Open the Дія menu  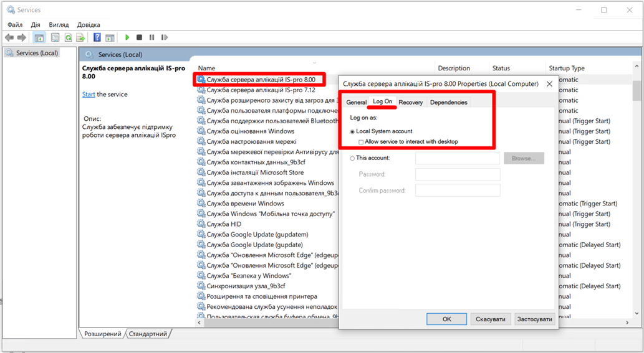tap(36, 25)
